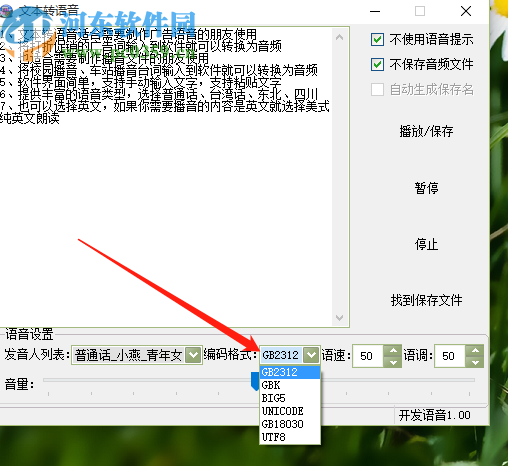The height and width of the screenshot is (466, 508).
Task: Click the 暂停 button
Action: (426, 188)
